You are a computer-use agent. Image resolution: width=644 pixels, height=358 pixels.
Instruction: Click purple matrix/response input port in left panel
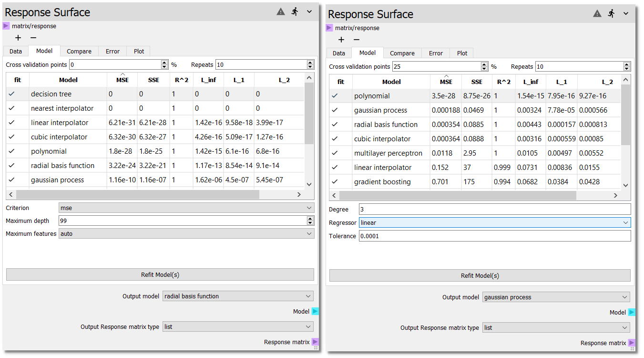(x=6, y=26)
